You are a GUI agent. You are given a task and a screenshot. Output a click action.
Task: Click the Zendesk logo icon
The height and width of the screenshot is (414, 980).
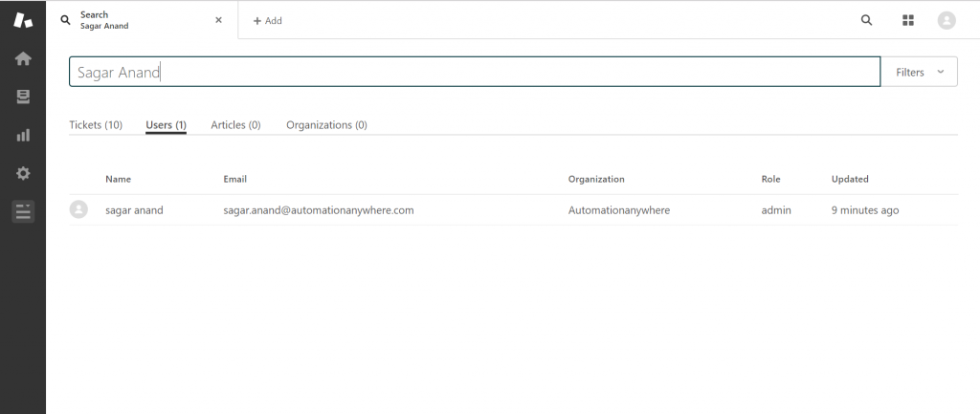click(x=23, y=20)
